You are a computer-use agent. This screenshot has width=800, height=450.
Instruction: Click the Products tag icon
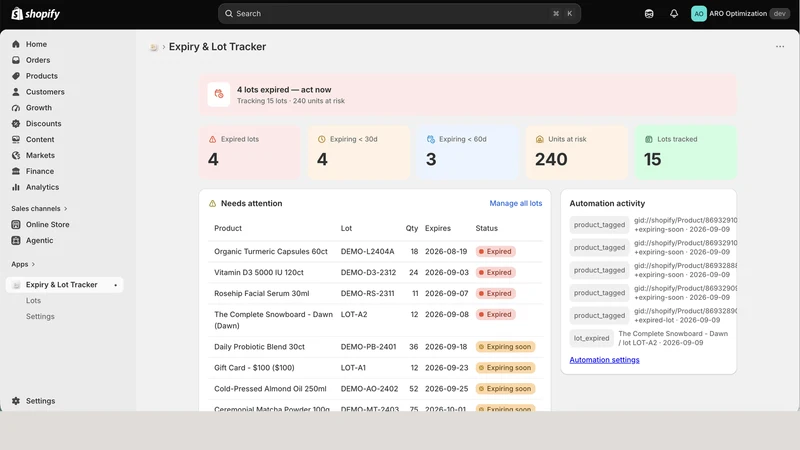point(16,76)
